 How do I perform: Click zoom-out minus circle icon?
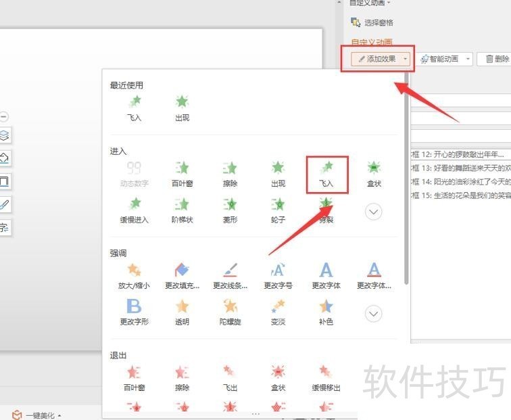click(4, 116)
